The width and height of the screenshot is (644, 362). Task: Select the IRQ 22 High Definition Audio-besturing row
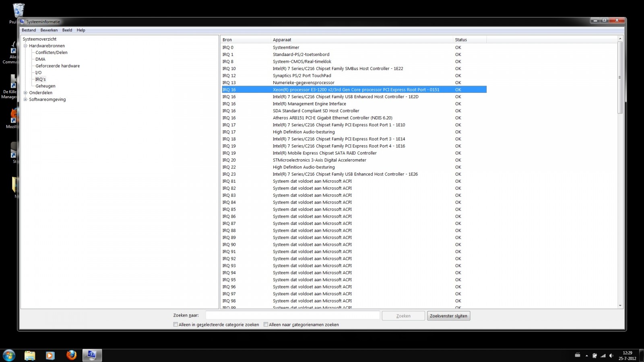click(x=354, y=167)
